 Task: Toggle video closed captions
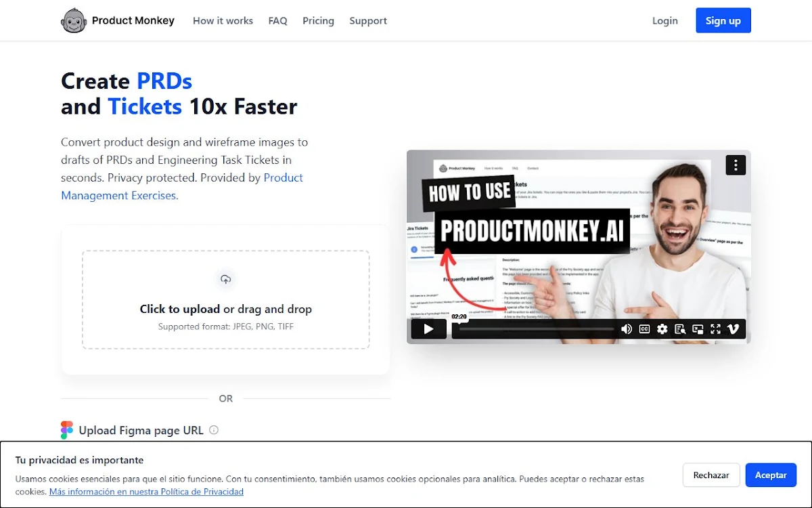pyautogui.click(x=644, y=329)
